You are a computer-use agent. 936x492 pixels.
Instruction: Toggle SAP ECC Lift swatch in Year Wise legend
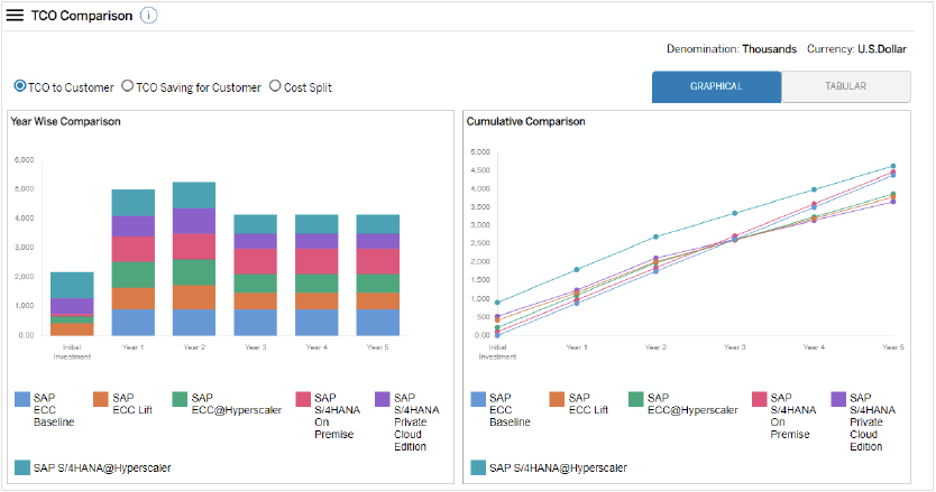click(101, 399)
